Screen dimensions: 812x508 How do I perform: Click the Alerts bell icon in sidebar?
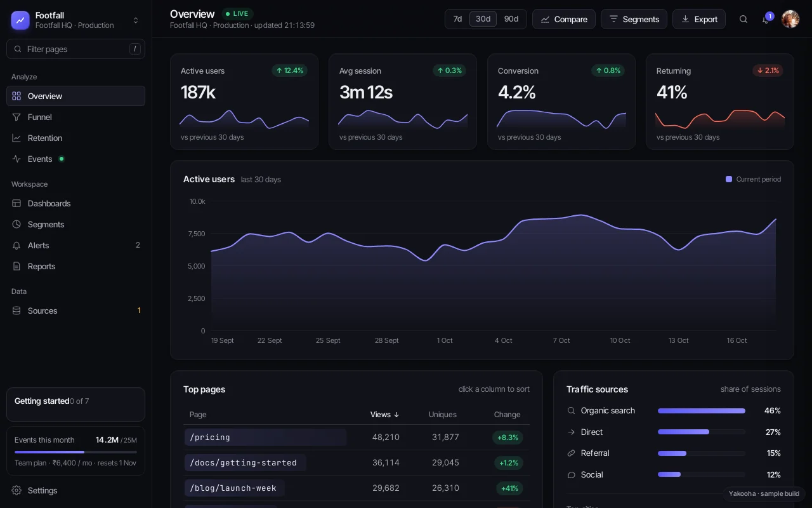point(16,245)
